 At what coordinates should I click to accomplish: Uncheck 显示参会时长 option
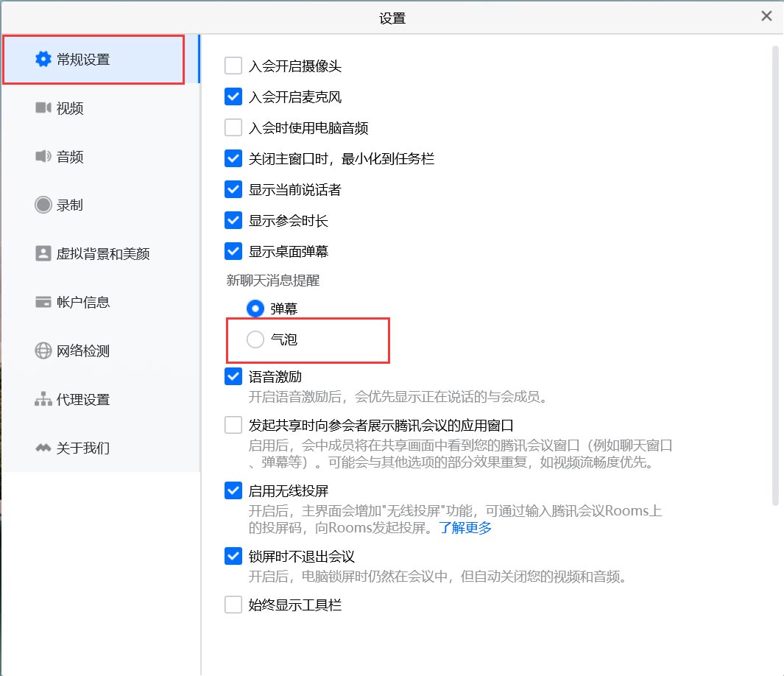point(233,220)
